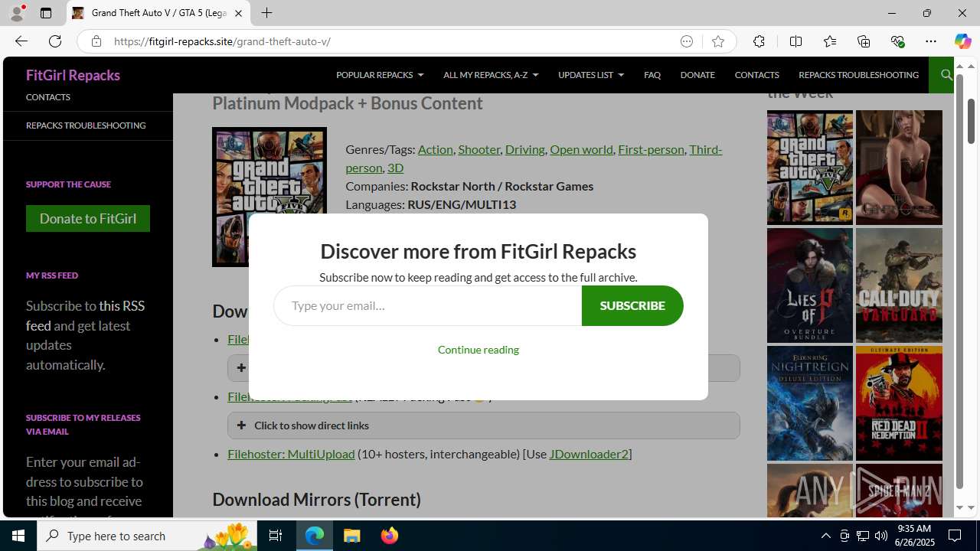Open Red Dead Redemption II thumbnail

[x=899, y=403]
